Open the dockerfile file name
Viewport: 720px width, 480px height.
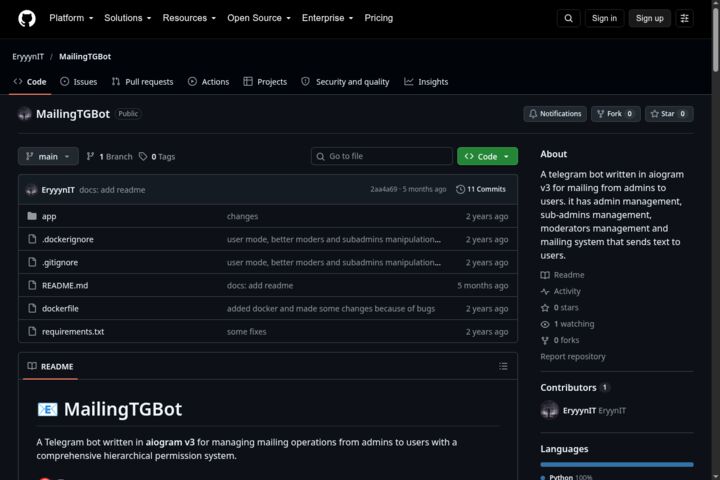coord(60,309)
